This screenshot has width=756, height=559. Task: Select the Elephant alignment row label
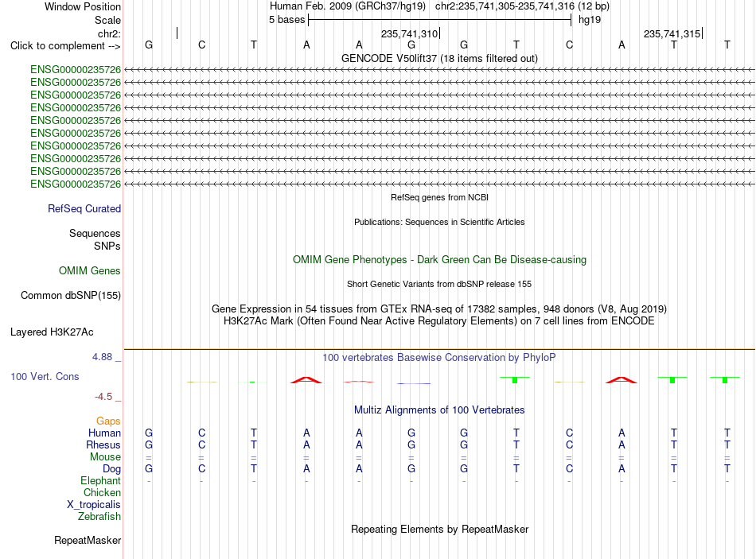100,481
